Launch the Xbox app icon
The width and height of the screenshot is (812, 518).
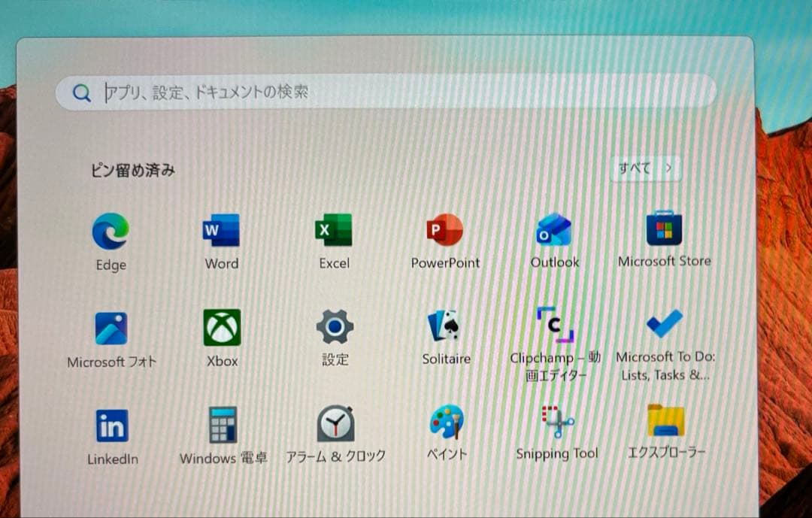tap(222, 327)
